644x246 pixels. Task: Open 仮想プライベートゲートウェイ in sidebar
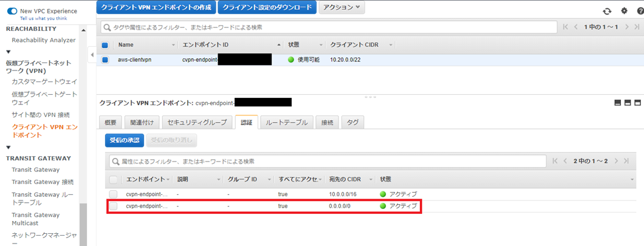coord(44,98)
